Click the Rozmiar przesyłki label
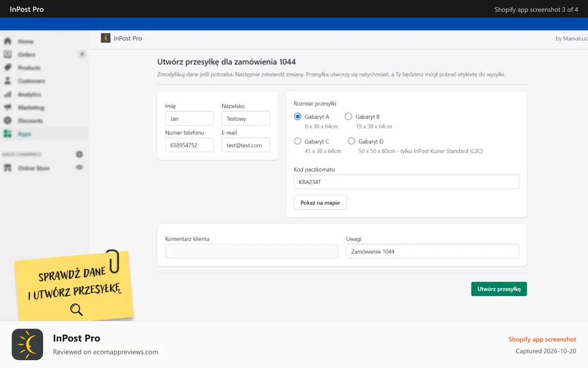The width and height of the screenshot is (588, 368). (x=315, y=104)
